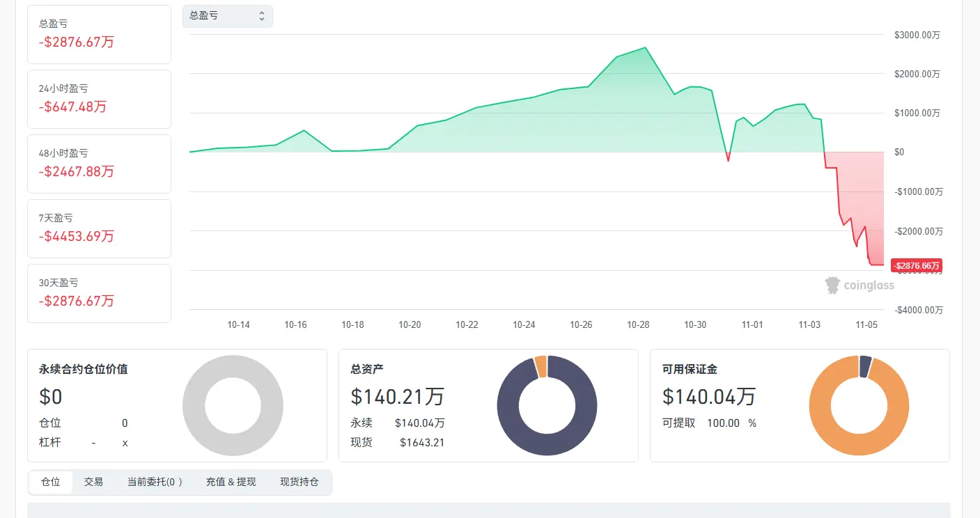Open the 充值 & 提现 tab
This screenshot has width=980, height=518.
(231, 482)
